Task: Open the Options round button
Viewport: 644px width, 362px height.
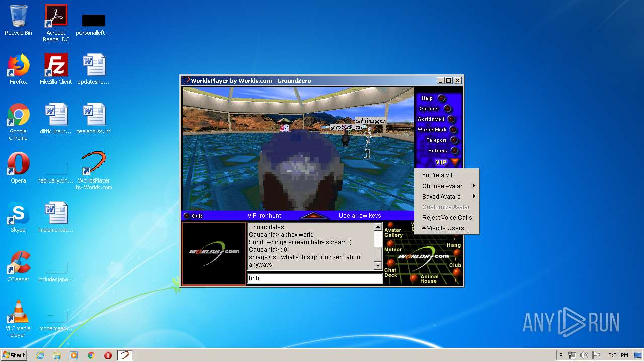Action: pyautogui.click(x=447, y=109)
